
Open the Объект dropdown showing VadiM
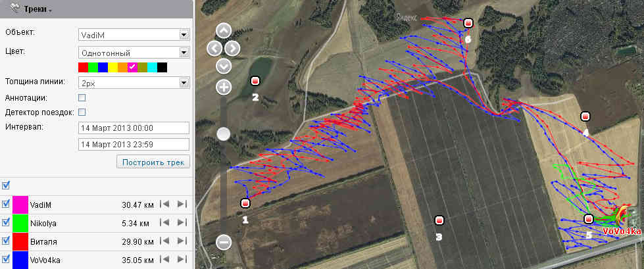coord(134,35)
